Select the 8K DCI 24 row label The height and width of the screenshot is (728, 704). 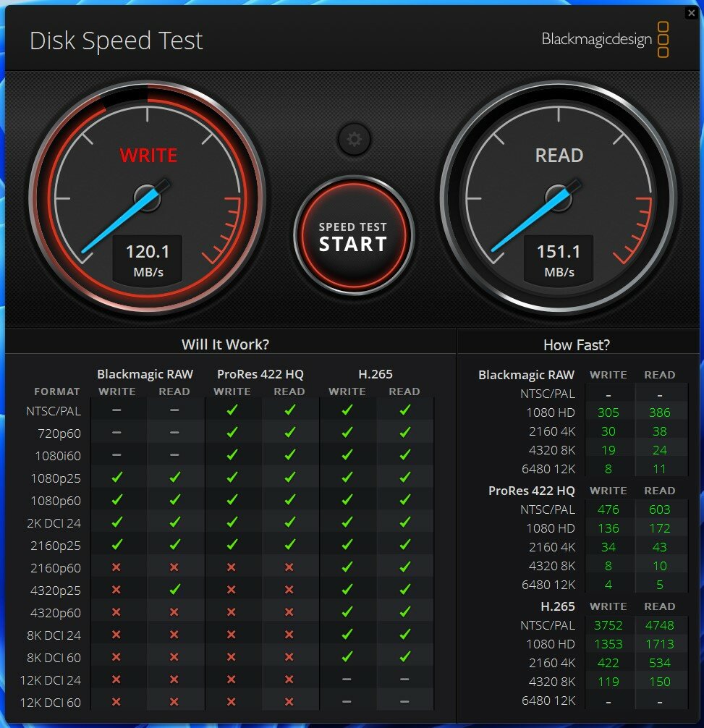(x=54, y=635)
